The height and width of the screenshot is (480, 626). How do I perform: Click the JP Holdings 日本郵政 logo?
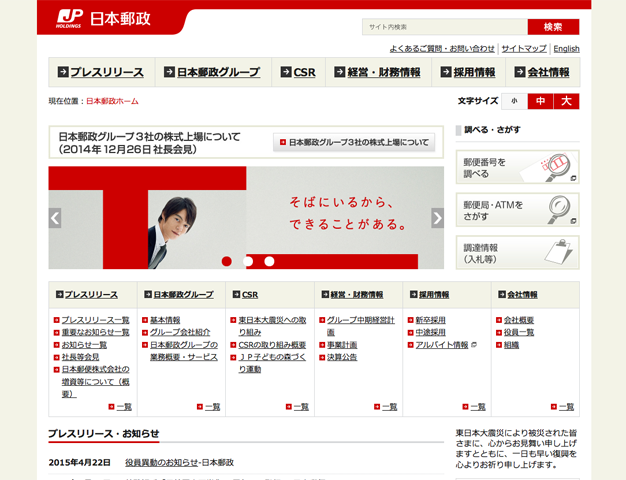(103, 18)
